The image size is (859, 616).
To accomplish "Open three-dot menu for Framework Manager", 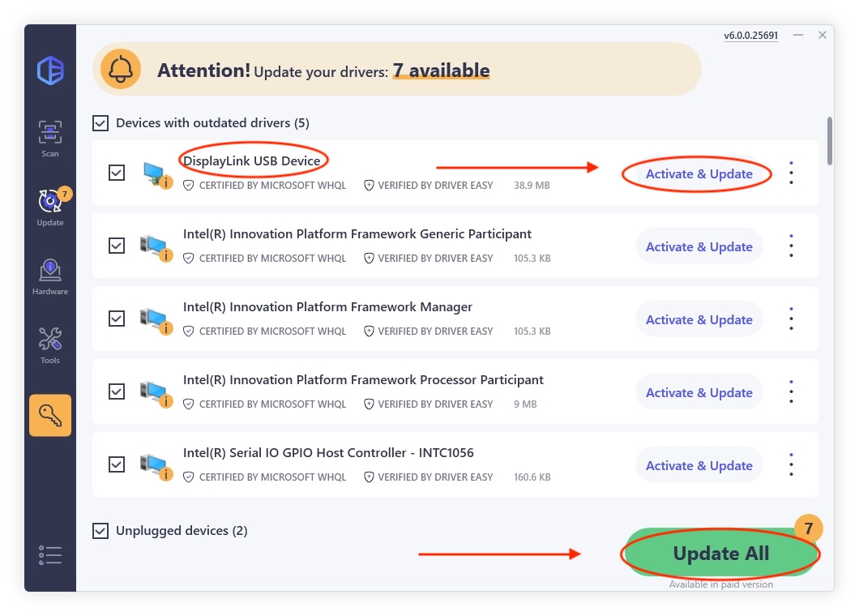I will pyautogui.click(x=791, y=319).
